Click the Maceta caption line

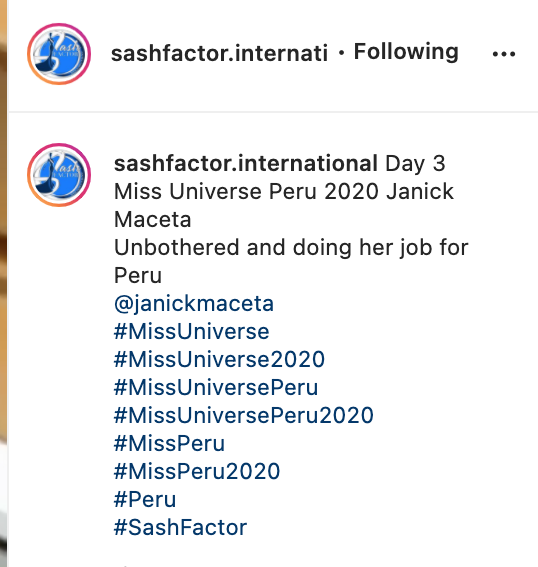pos(153,219)
